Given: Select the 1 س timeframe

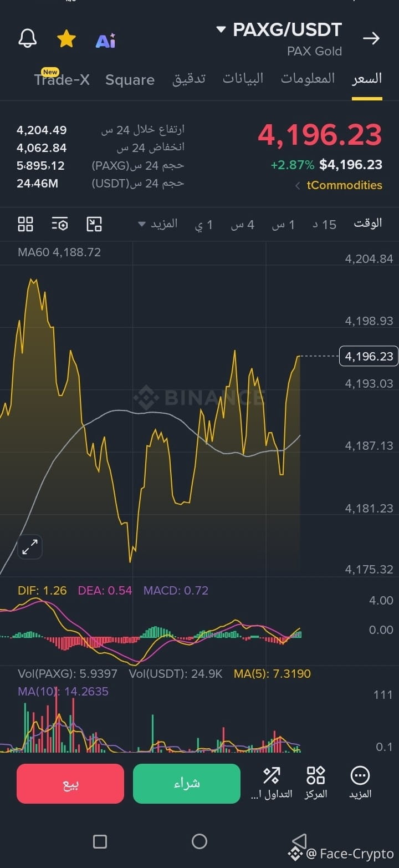Looking at the screenshot, I should click(x=283, y=225).
